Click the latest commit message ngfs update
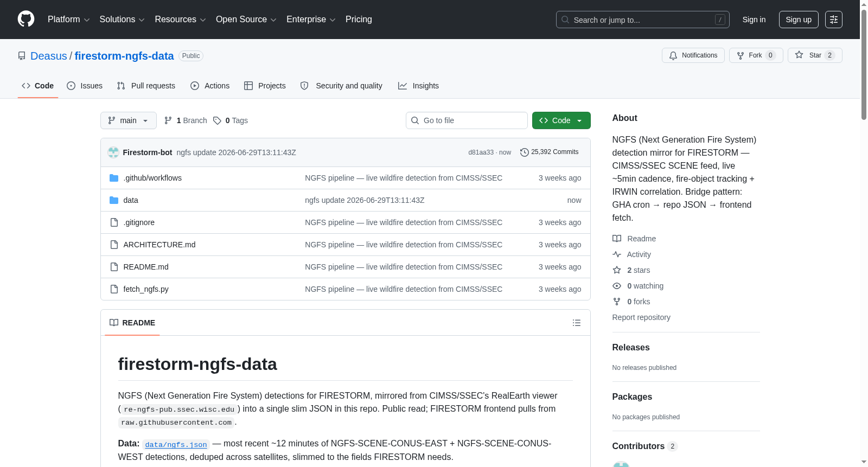868x467 pixels. tap(237, 152)
